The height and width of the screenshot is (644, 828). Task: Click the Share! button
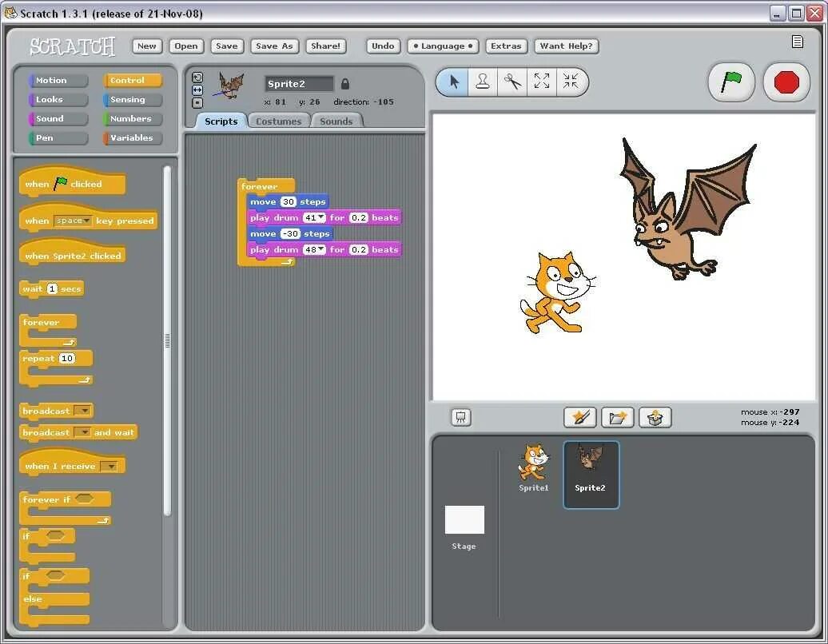tap(325, 46)
